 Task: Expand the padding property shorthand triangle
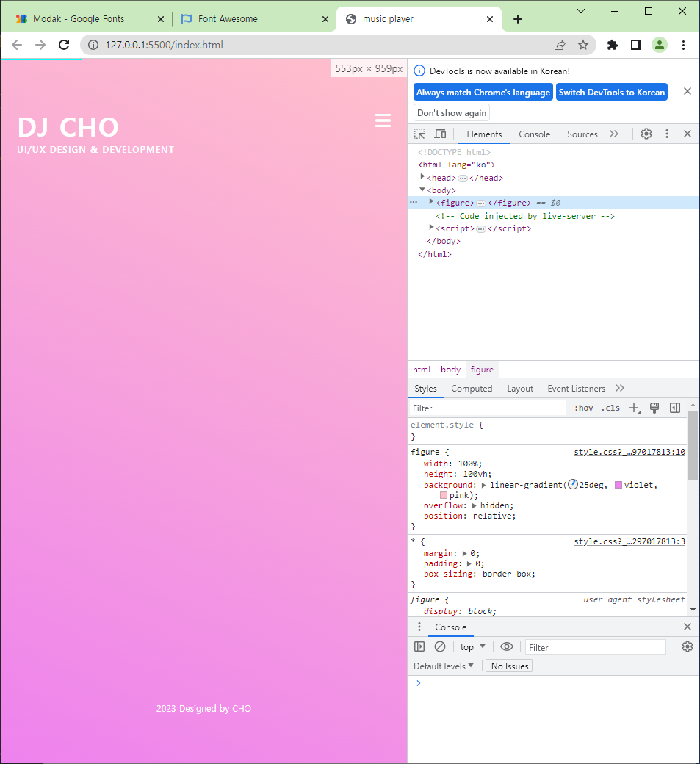tap(469, 563)
